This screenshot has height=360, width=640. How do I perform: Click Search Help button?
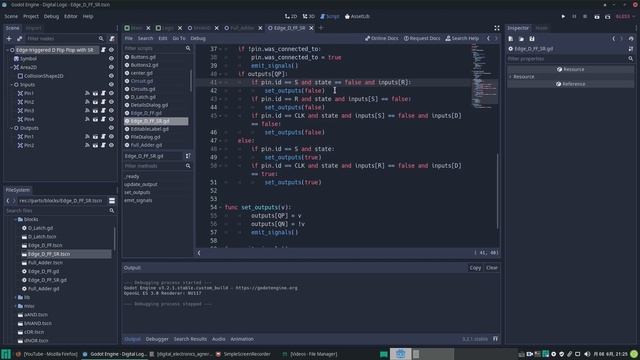[462, 38]
